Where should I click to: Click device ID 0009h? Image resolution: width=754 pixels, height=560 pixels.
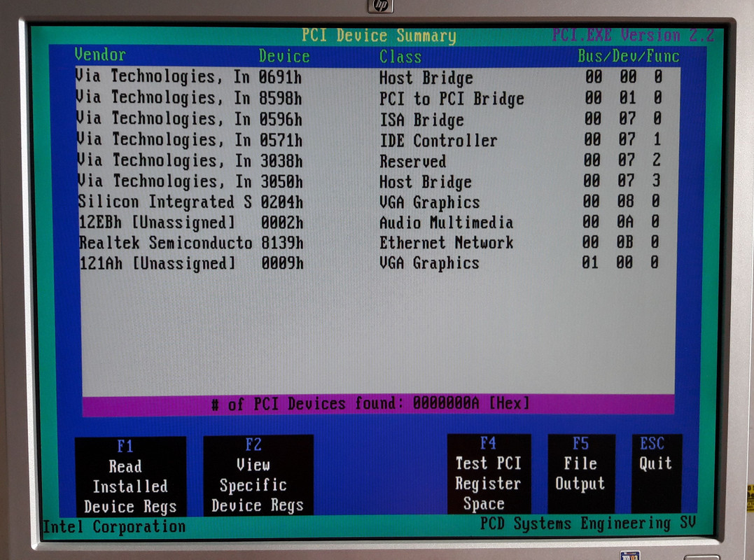(282, 263)
